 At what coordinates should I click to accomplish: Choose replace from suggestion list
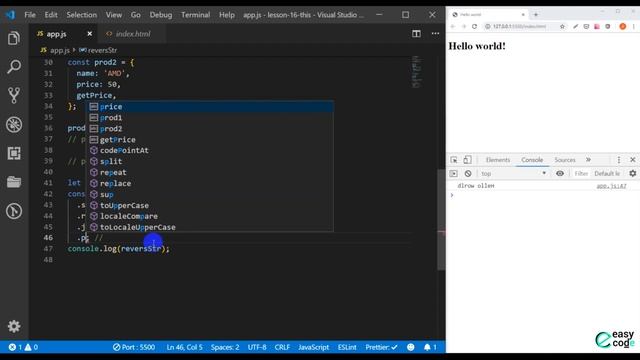tap(211, 183)
